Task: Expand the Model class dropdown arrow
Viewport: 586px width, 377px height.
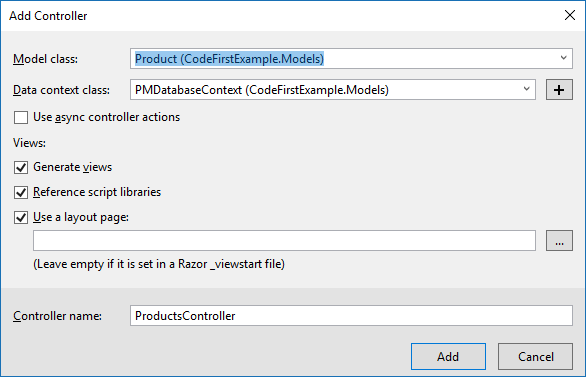Action: point(564,58)
